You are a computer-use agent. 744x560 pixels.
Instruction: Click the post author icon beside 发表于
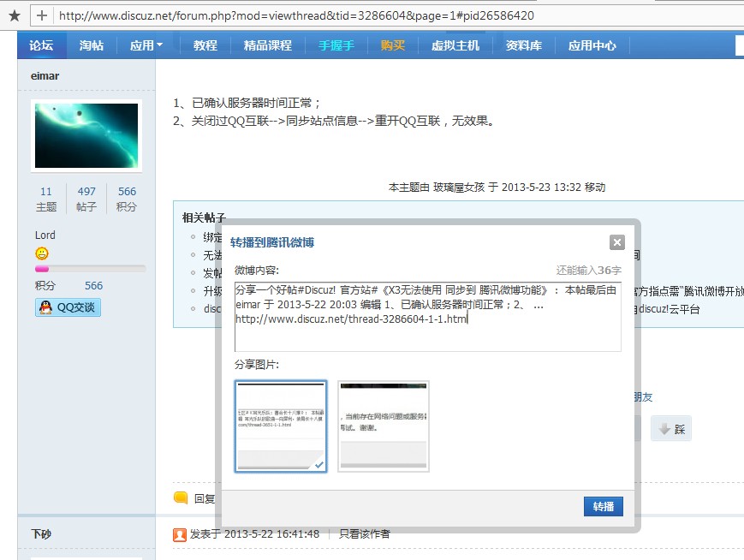pos(180,535)
